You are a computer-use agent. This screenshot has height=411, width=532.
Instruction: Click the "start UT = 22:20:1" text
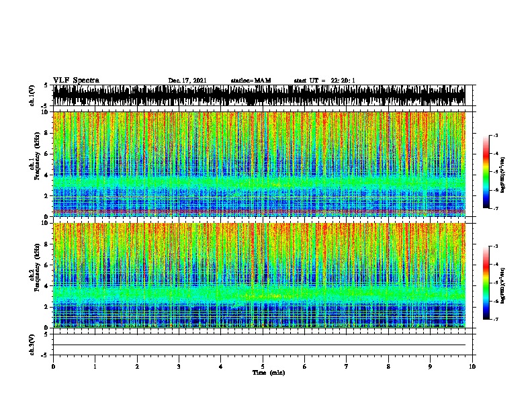coord(324,81)
